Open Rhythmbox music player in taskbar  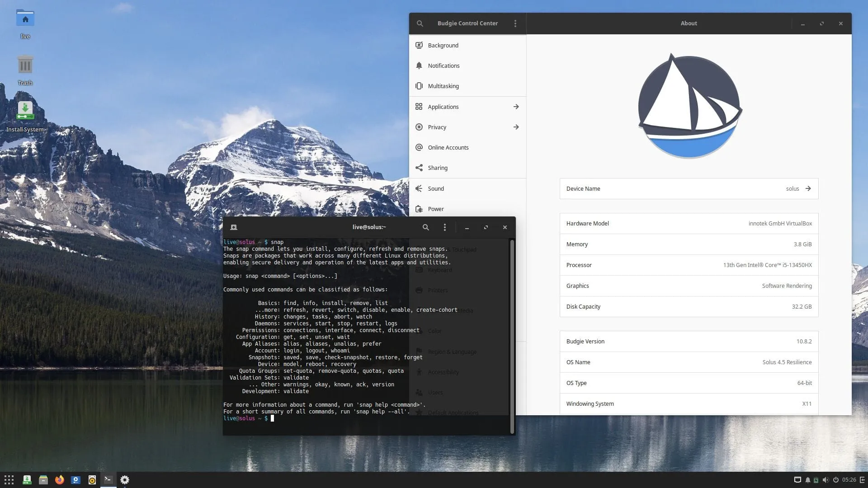coord(92,480)
